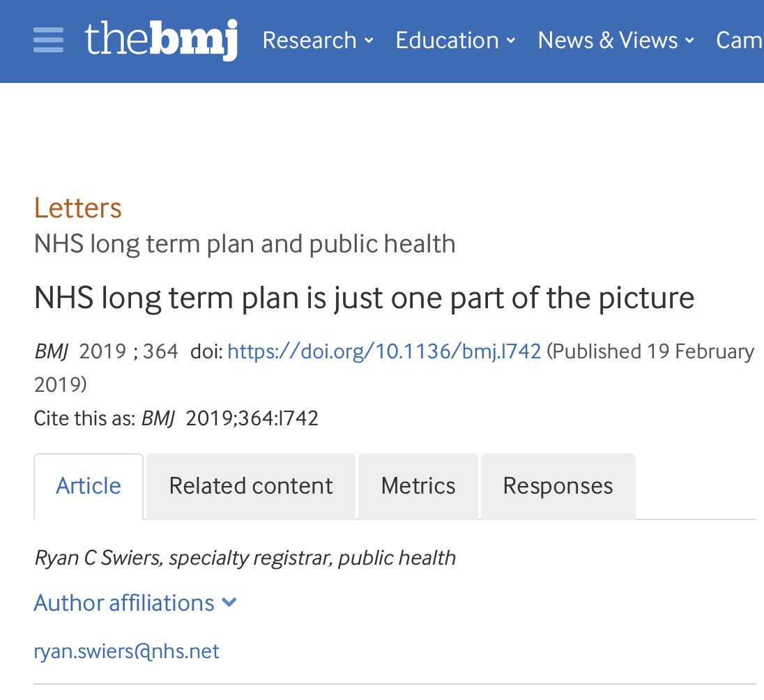
Task: Open the partially visible Campaigns menu
Action: tap(740, 40)
